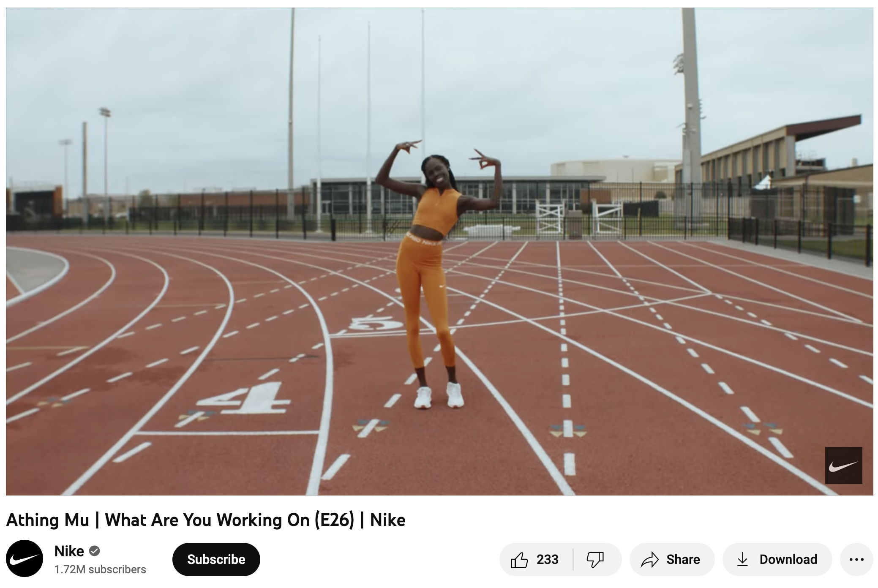Viewport: 878px width, 588px height.
Task: Click the Download arrow icon
Action: (742, 559)
